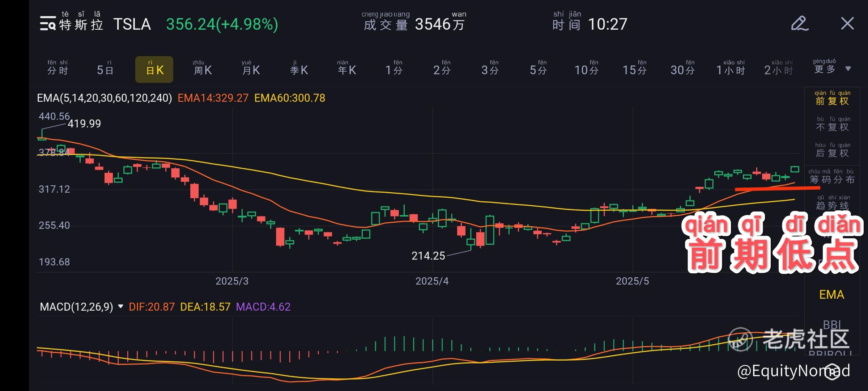
Task: Switch to 周K weekly chart
Action: [203, 68]
